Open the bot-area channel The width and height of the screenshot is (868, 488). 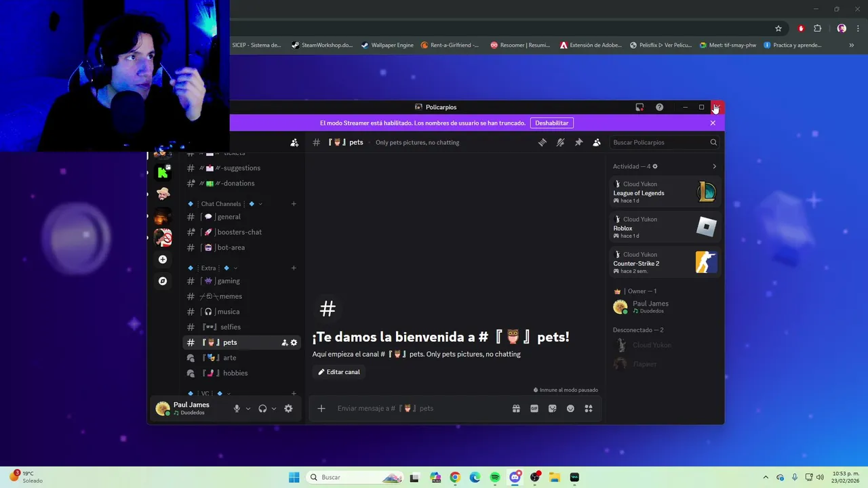pyautogui.click(x=241, y=247)
